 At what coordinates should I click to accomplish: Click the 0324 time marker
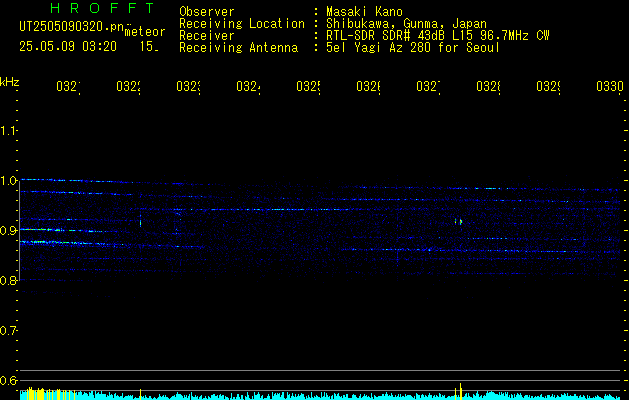[248, 87]
